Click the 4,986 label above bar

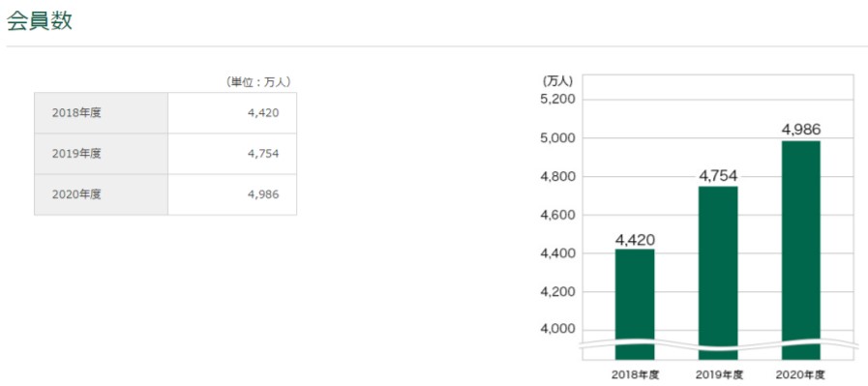tap(801, 131)
